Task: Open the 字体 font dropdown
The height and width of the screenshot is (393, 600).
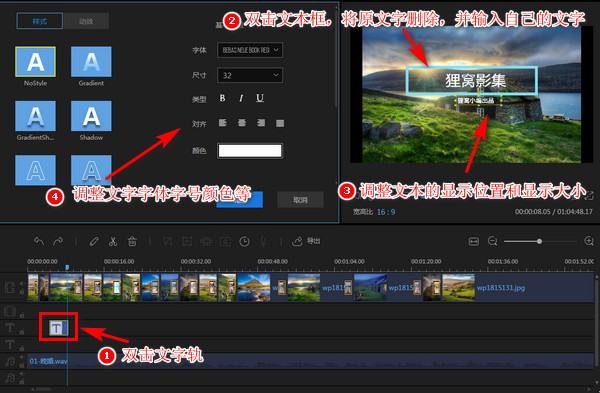Action: pos(250,50)
